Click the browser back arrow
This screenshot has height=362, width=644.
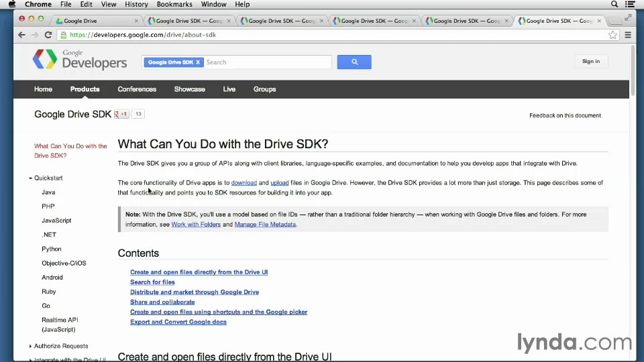(21, 35)
